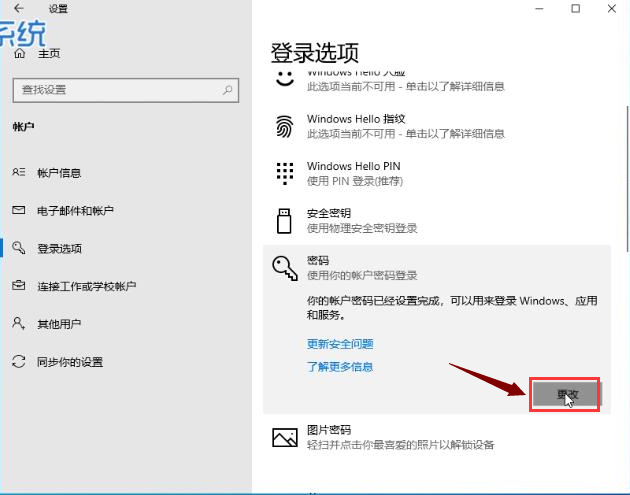Click the 图片密码 picture icon
The height and width of the screenshot is (495, 630).
(285, 437)
